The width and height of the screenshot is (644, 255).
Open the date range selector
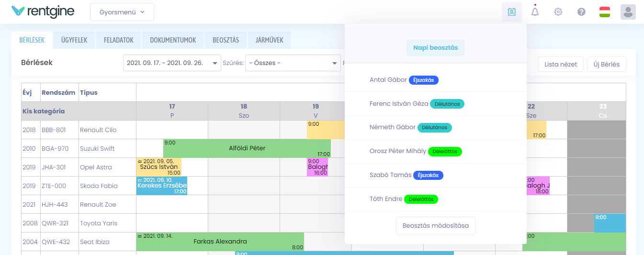(x=171, y=63)
